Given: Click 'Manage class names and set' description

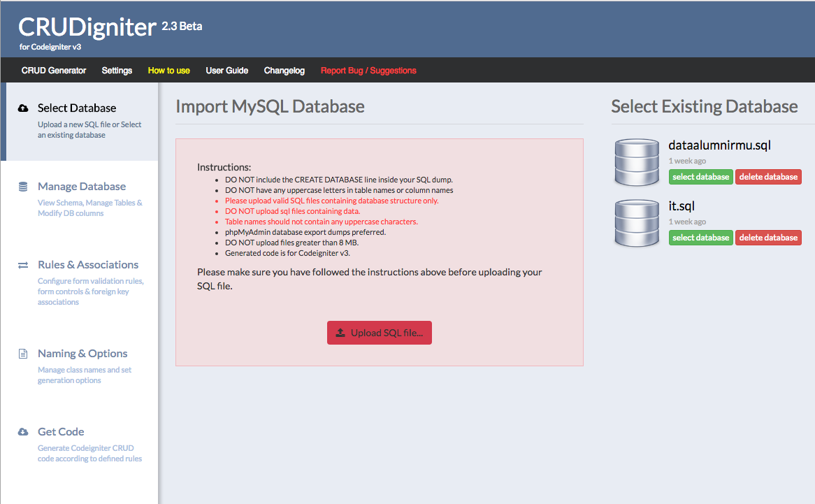Looking at the screenshot, I should 84,375.
